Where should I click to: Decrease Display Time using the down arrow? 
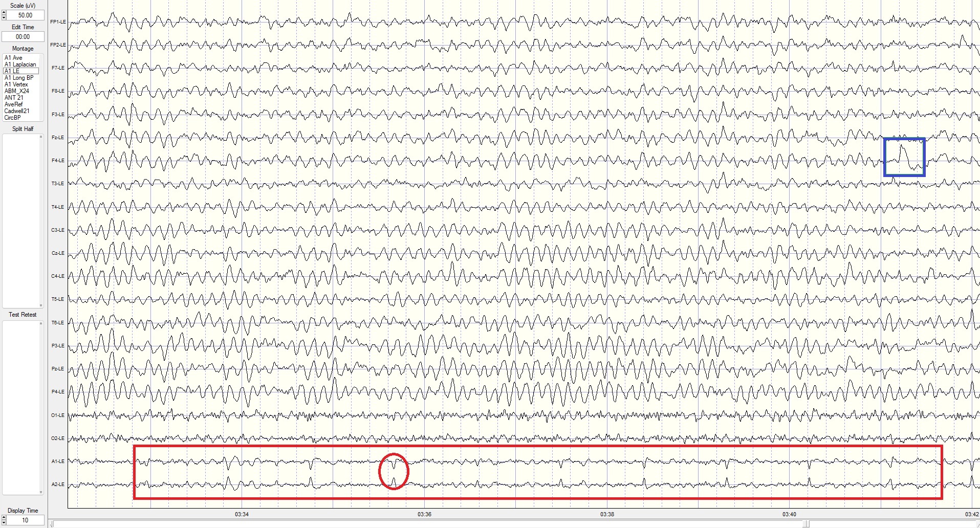(x=4, y=522)
